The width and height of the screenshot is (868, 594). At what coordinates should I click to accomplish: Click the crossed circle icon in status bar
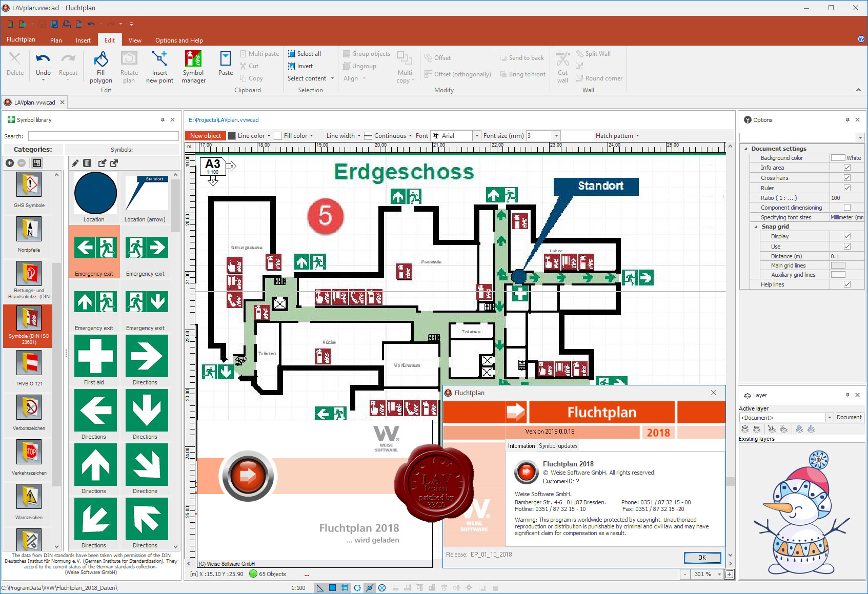click(382, 588)
